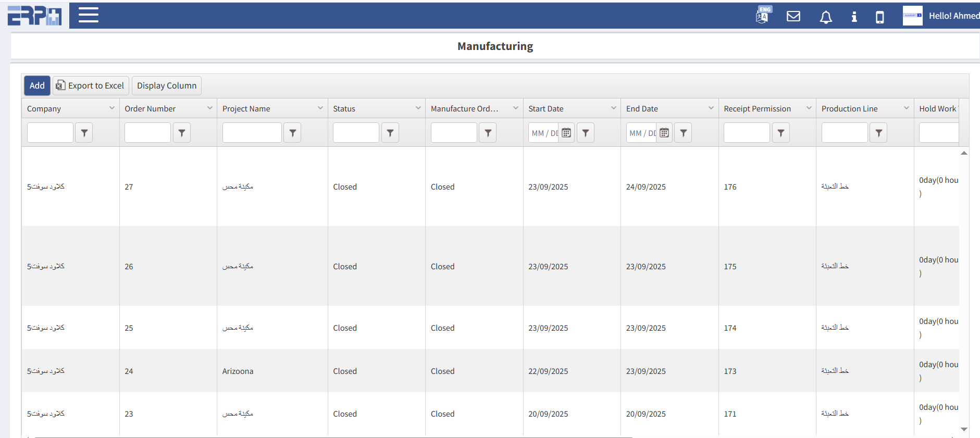Click the Status column filter funnel
The width and height of the screenshot is (980, 438).
click(390, 133)
